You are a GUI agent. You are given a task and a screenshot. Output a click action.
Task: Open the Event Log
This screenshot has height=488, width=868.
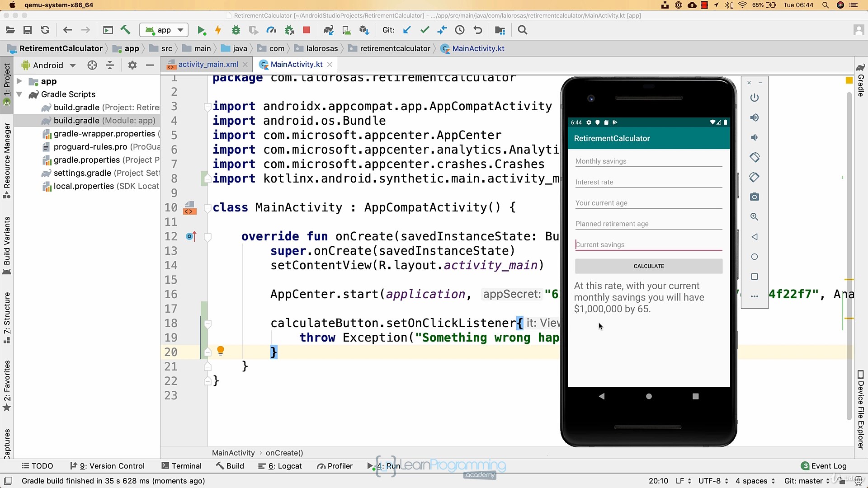(824, 466)
